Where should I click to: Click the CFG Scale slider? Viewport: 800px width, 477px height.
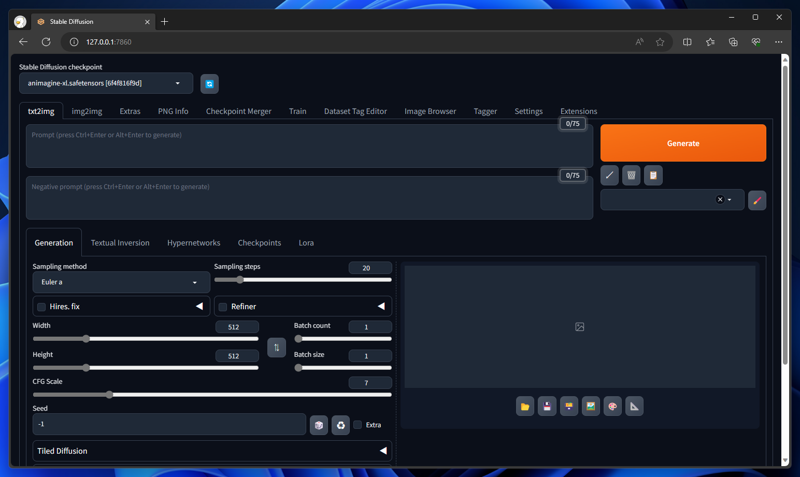[212, 394]
